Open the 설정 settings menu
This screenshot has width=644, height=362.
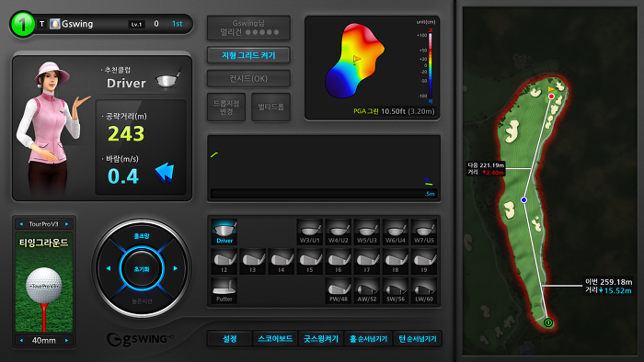230,339
